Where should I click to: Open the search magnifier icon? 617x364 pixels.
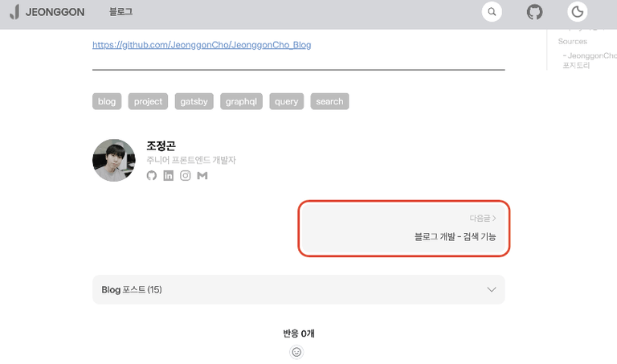click(x=492, y=12)
